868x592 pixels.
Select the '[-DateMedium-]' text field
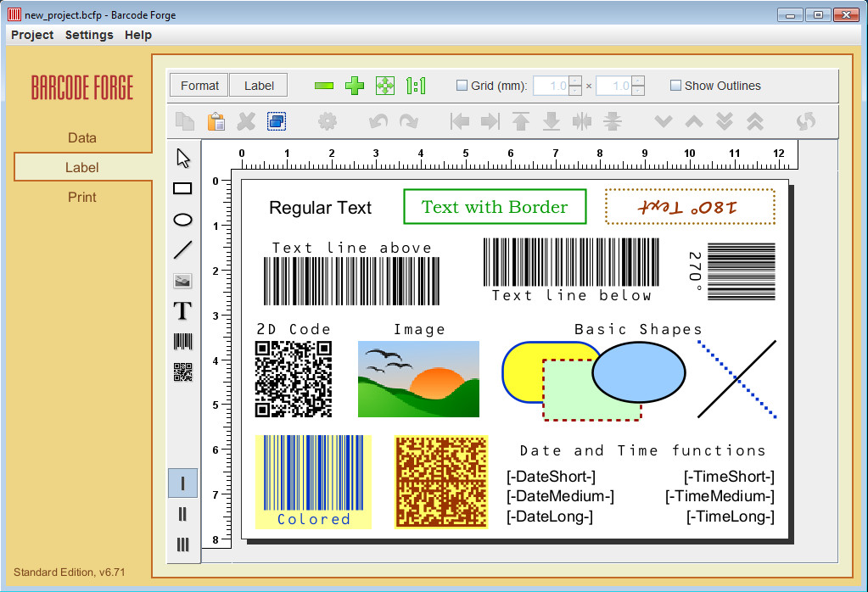click(560, 496)
